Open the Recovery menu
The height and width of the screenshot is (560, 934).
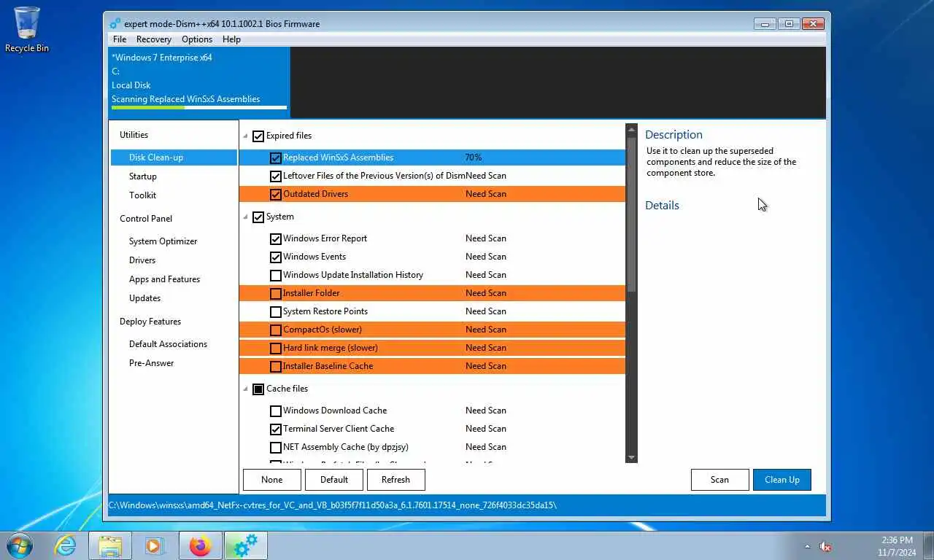153,39
